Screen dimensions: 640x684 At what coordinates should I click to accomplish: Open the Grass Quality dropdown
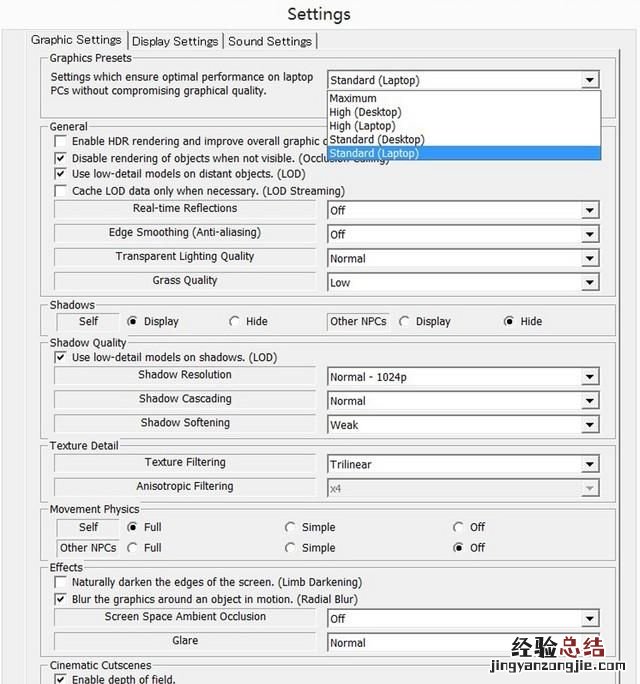[590, 282]
